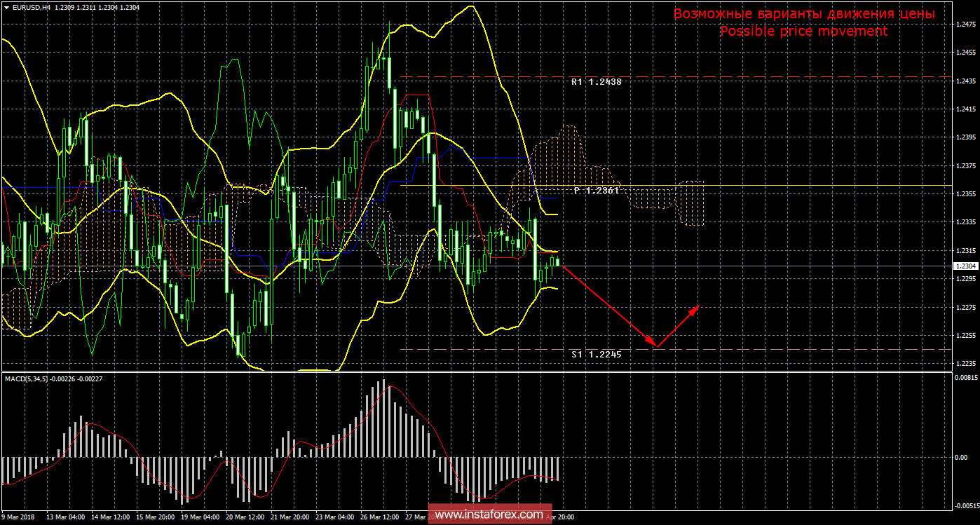Click the R1 1.2438 resistance label
980x525 pixels.
pos(596,82)
